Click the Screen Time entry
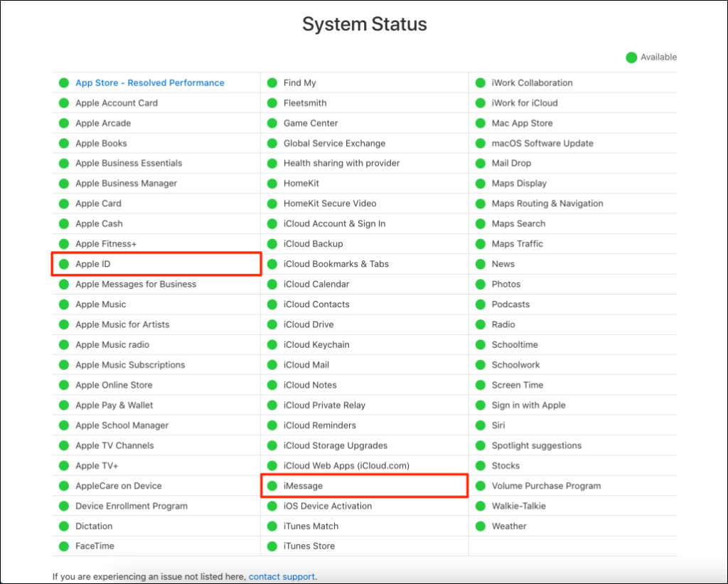Viewport: 728px width, 584px height. pyautogui.click(x=518, y=385)
